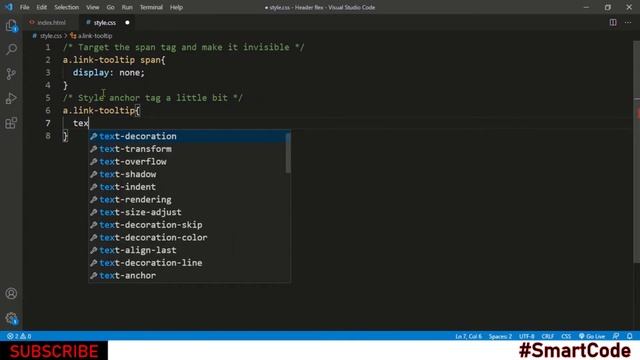Click the SUBSCRIBE banner
Screen dimensions: 640x360
(54, 351)
